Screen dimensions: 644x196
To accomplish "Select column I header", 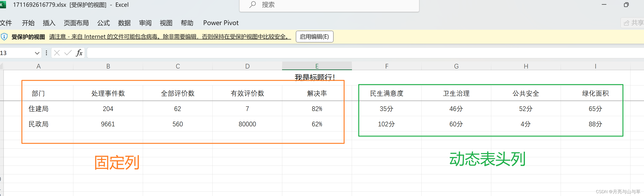I will [595, 66].
